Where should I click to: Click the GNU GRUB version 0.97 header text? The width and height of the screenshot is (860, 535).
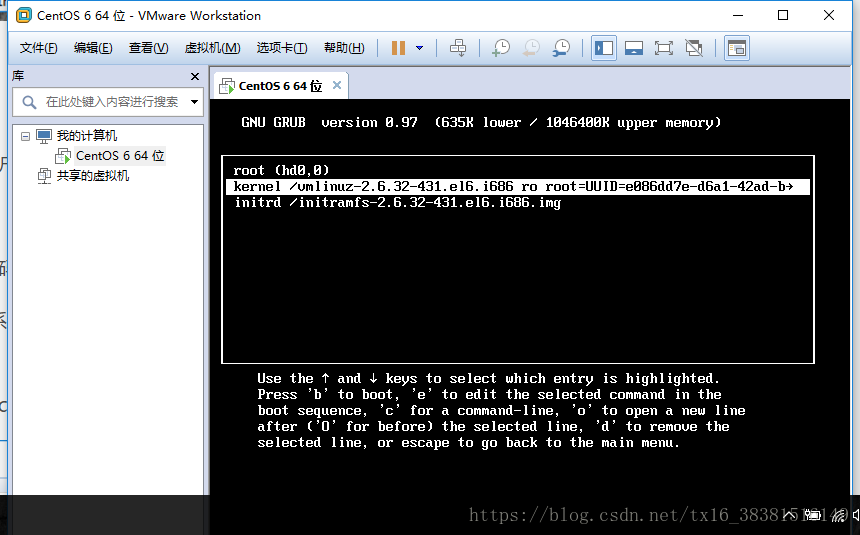coord(329,122)
